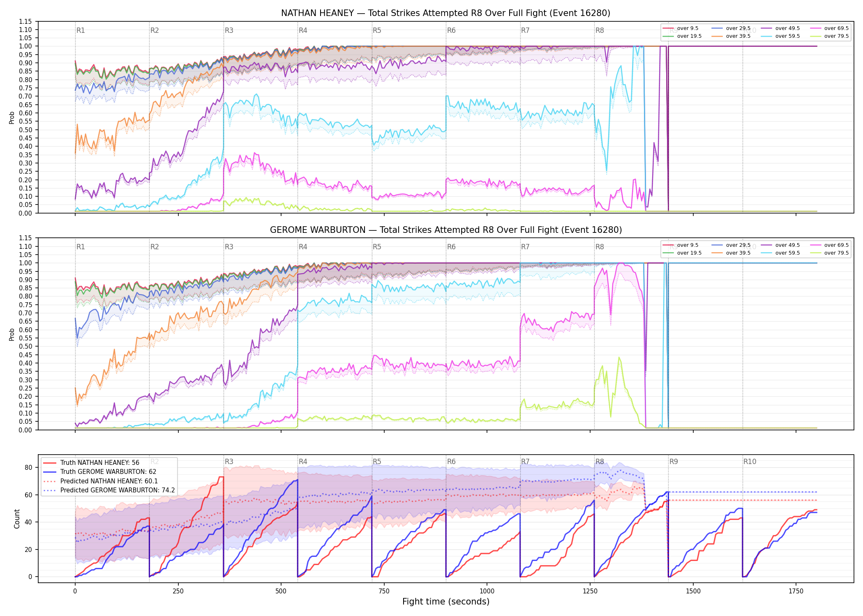Click the 1250 tick label on the time axis
The image size is (863, 616).
pyautogui.click(x=590, y=591)
